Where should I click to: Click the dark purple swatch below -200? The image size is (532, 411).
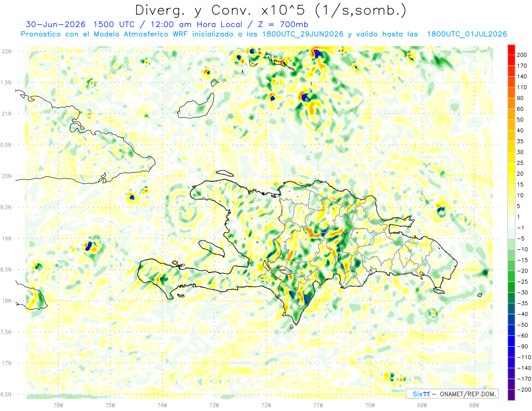[x=511, y=395]
